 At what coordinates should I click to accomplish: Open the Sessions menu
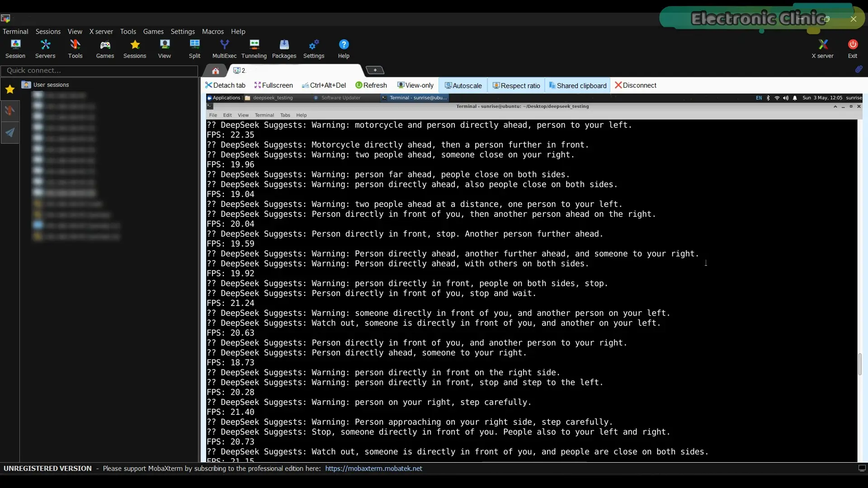[x=48, y=32]
